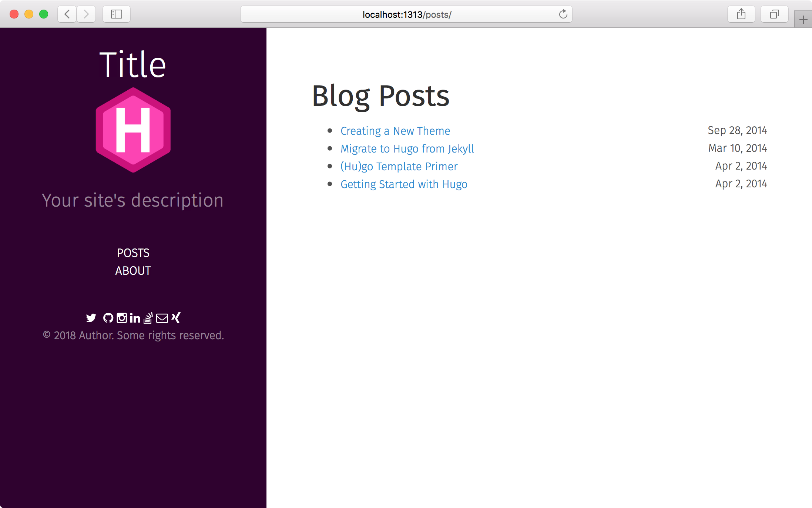Reload the page with refresh icon
The width and height of the screenshot is (812, 508).
[563, 14]
